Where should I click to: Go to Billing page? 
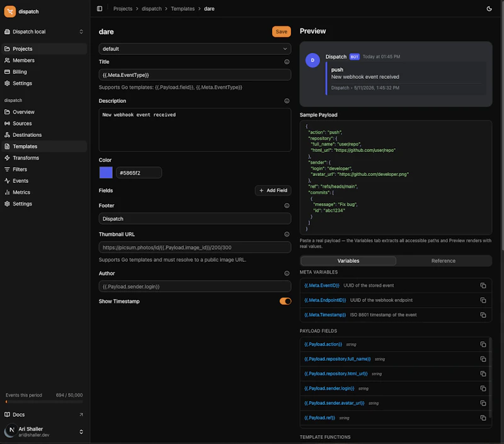44,72
